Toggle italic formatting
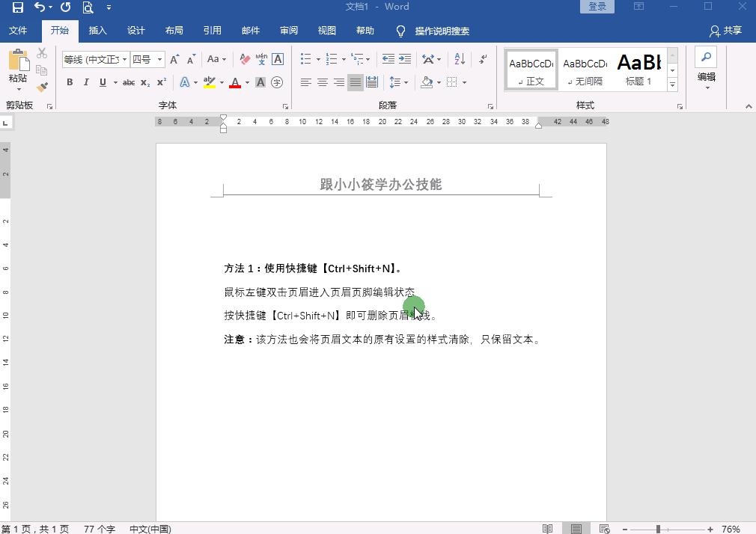The width and height of the screenshot is (756, 534). point(85,82)
